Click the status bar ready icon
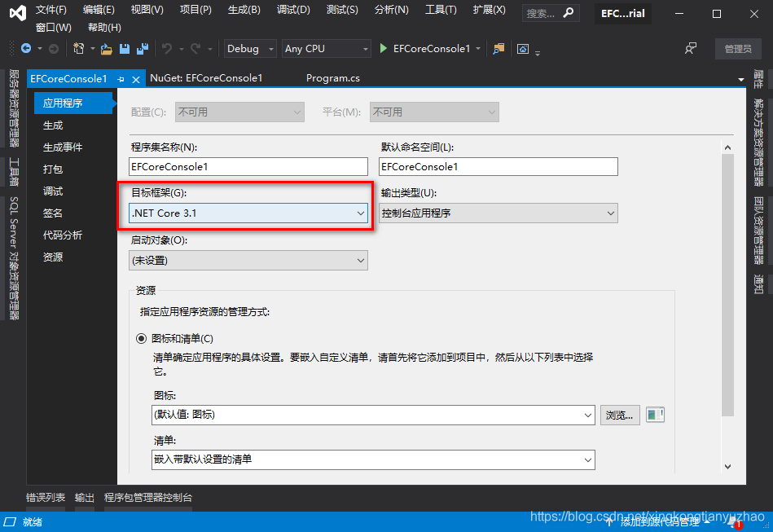Screen dimensions: 773x532 point(10,521)
